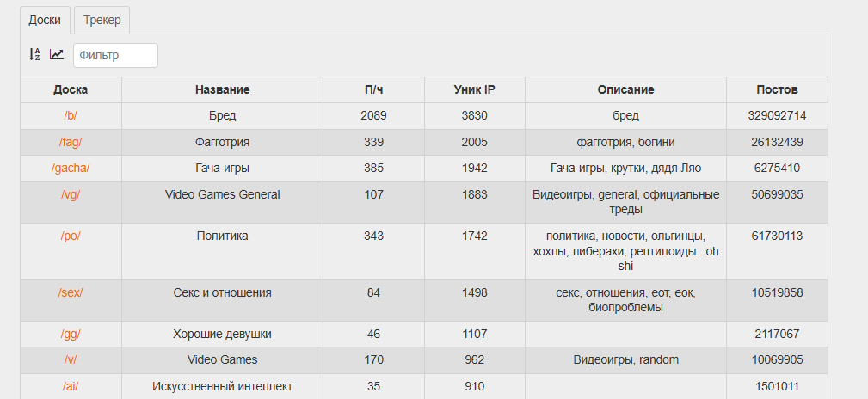Select the Доски tab

45,20
